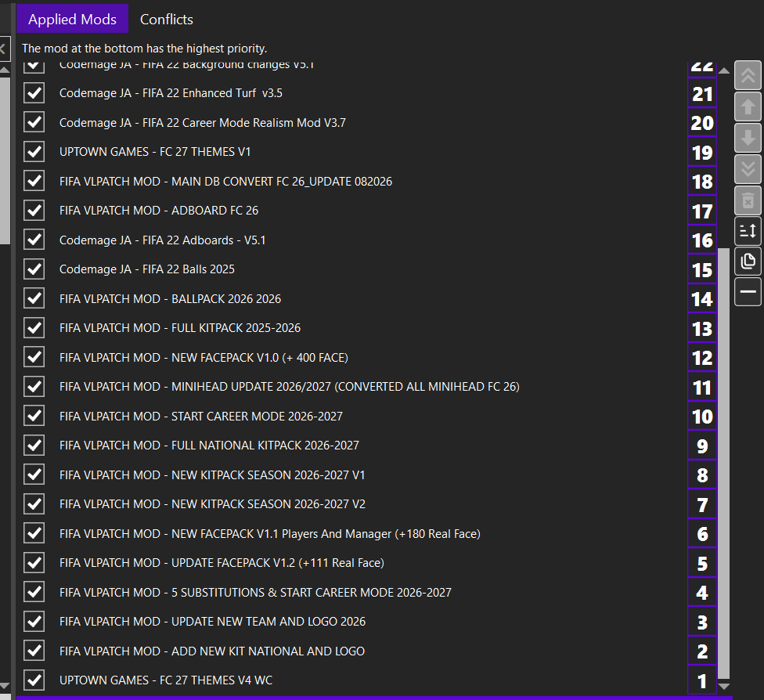Click the mod list vertical scrollbar thumb
The image size is (764, 700).
click(724, 463)
